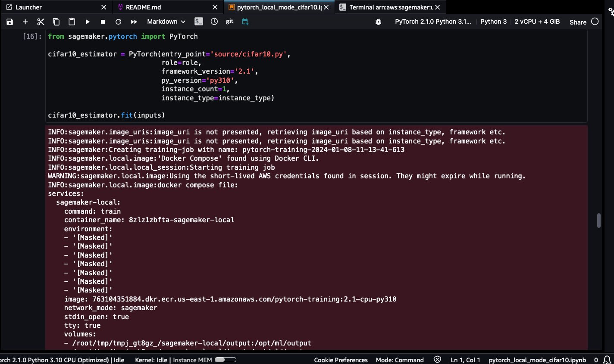This screenshot has height=364, width=614.
Task: Insert a new cell with the plus icon
Action: [25, 22]
